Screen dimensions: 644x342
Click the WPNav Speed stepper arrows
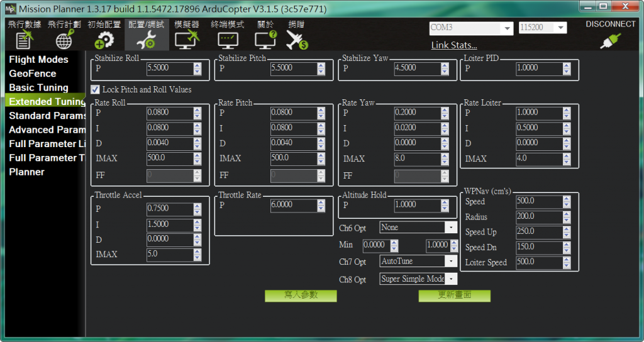(x=567, y=202)
